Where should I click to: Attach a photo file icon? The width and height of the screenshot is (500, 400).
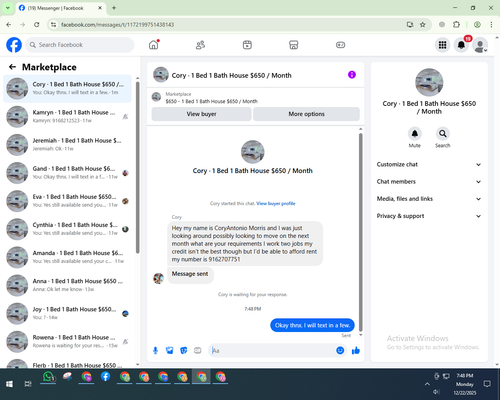(x=170, y=350)
